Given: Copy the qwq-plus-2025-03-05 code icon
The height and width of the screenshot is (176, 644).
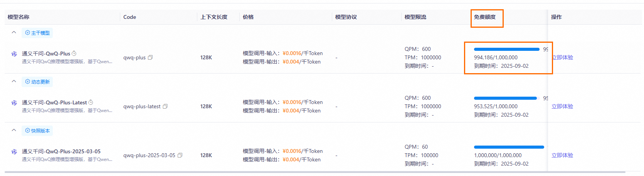Looking at the screenshot, I should pos(180,155).
